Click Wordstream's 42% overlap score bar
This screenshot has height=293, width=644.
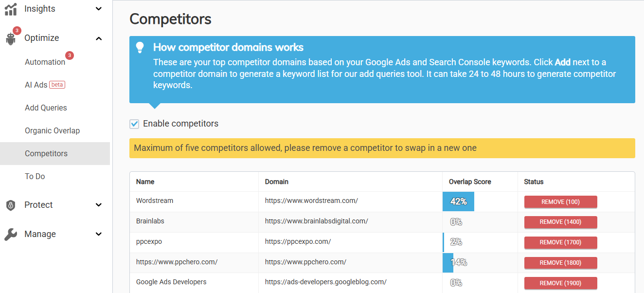coord(458,201)
